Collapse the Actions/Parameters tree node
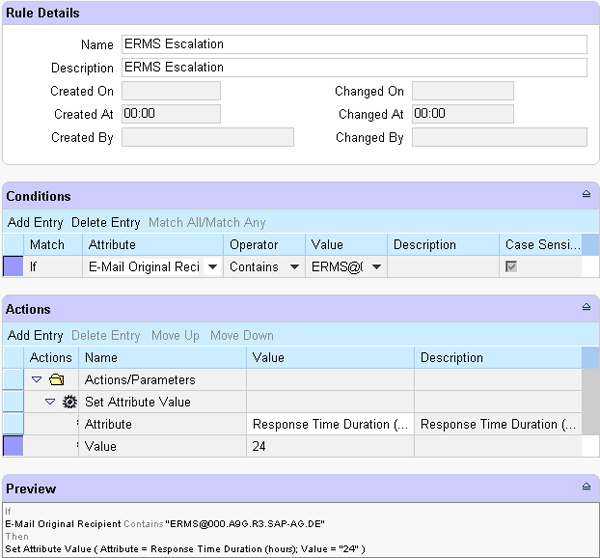 point(37,380)
